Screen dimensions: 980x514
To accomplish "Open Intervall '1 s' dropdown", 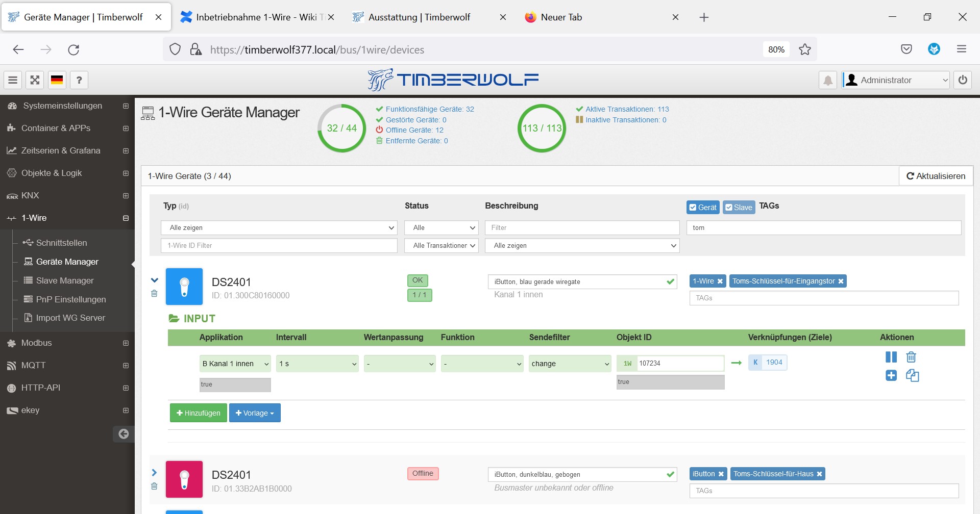I will 317,364.
